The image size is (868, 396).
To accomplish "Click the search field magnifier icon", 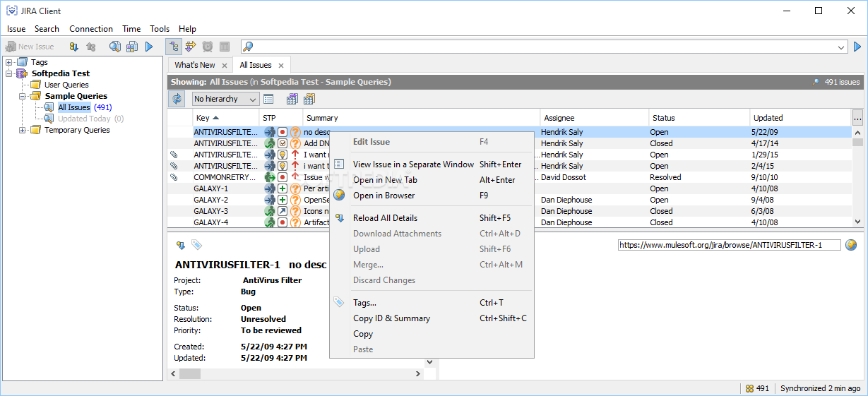I will [x=248, y=47].
